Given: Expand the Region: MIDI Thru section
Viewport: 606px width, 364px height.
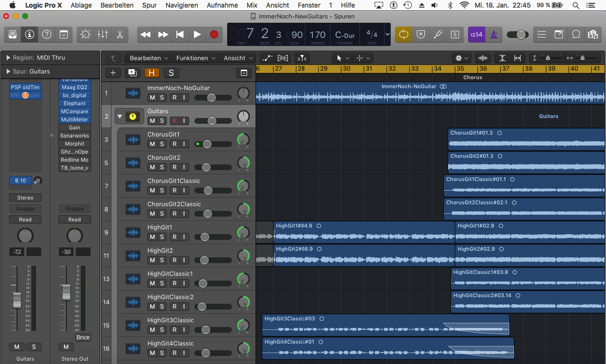Looking at the screenshot, I should coord(9,57).
